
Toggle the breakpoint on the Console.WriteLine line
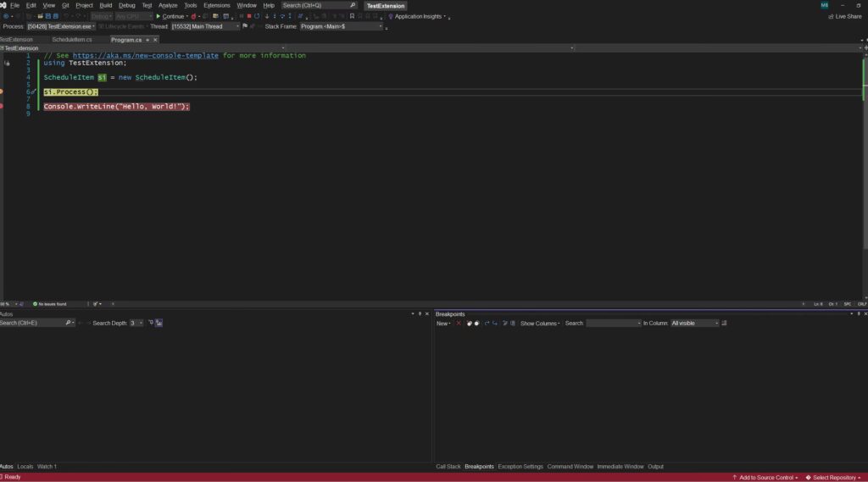(x=2, y=107)
